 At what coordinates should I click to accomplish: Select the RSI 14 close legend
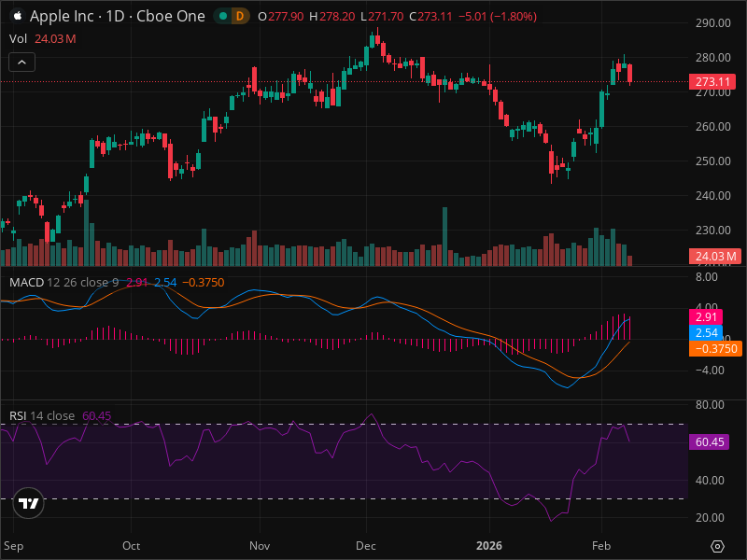(42, 415)
